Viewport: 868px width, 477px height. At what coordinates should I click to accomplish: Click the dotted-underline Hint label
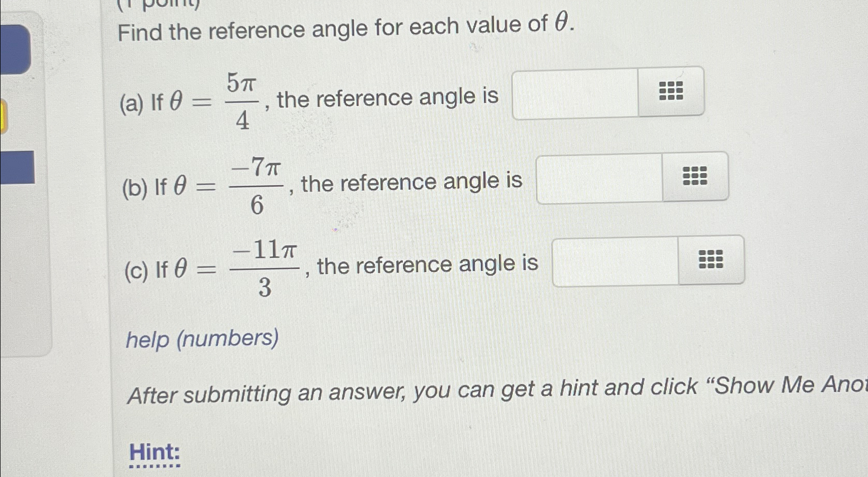pyautogui.click(x=153, y=452)
